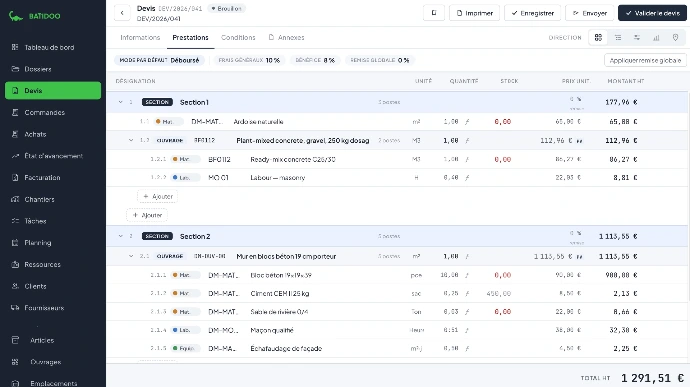Collapse the Mur en blocs béton ouvrage
Viewport: 690px width, 387px height.
tap(131, 256)
